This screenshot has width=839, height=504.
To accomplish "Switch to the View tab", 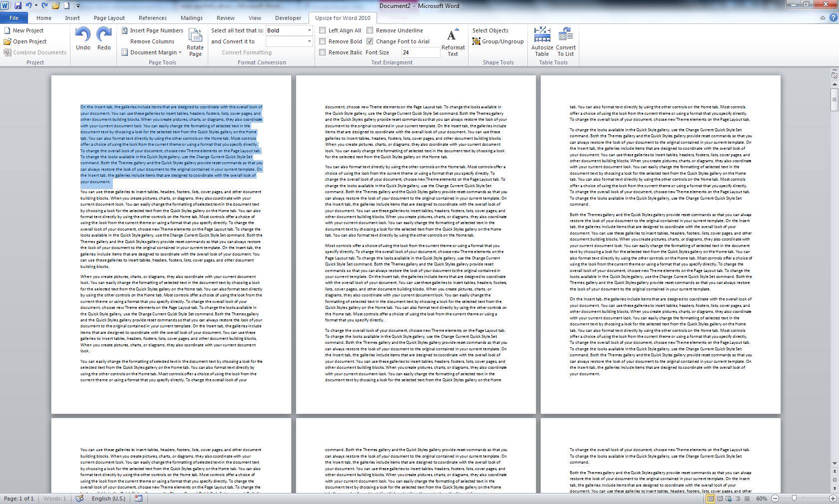I will 255,18.
